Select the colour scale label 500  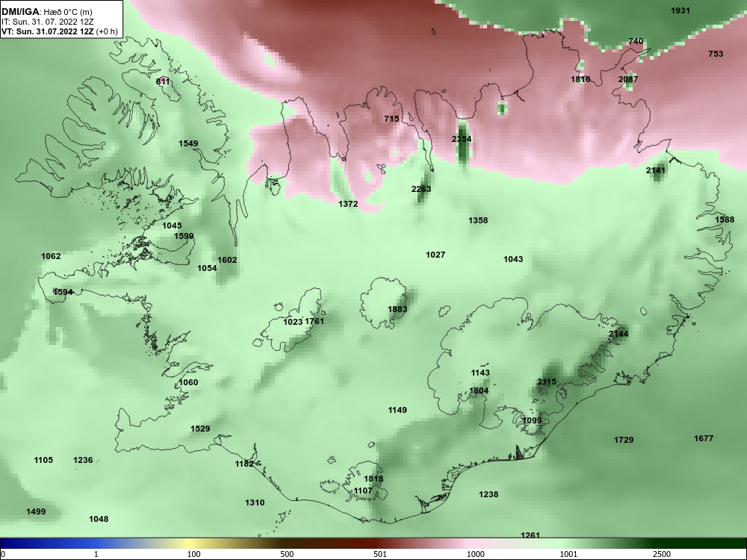coord(287,554)
